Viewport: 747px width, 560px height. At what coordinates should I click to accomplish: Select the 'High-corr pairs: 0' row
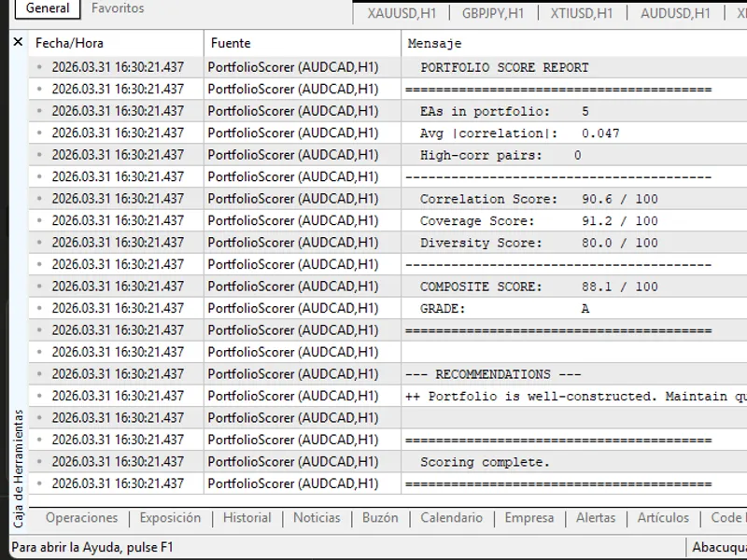click(388, 155)
